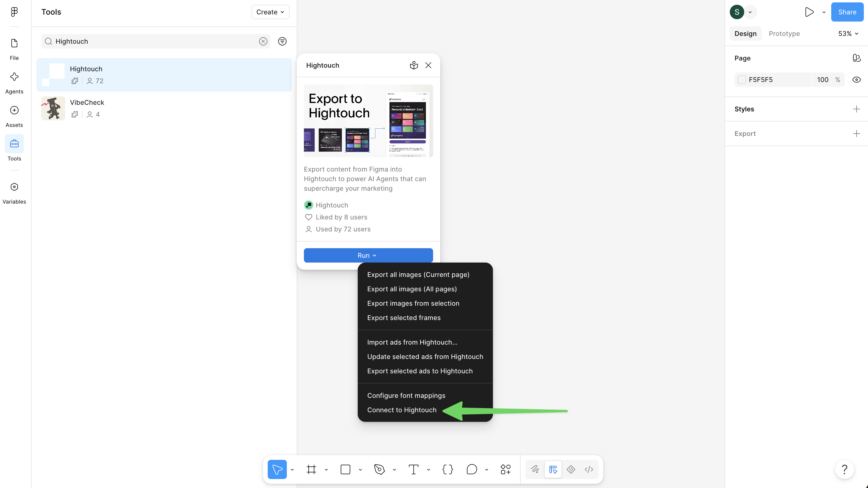The image size is (868, 488).
Task: Select the Text tool
Action: click(413, 469)
